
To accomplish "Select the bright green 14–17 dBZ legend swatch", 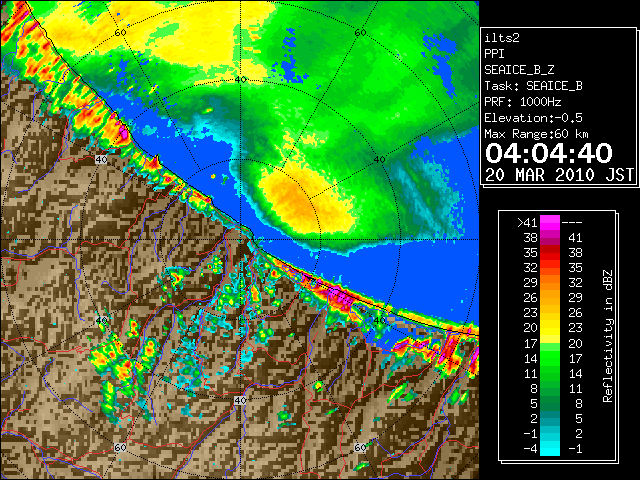I will coord(550,358).
